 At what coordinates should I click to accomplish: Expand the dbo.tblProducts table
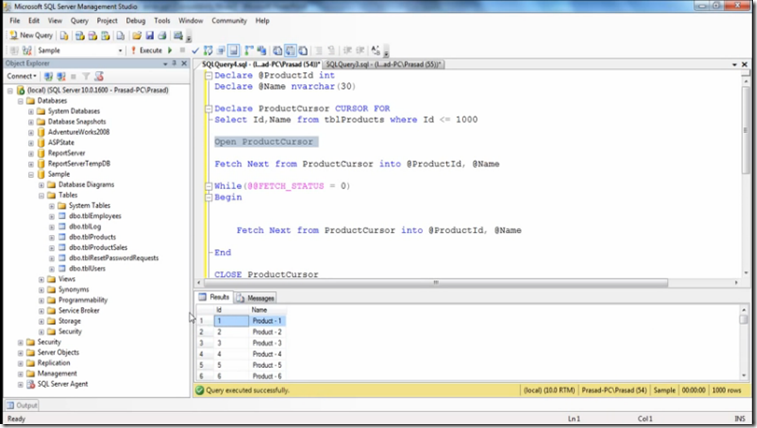52,237
